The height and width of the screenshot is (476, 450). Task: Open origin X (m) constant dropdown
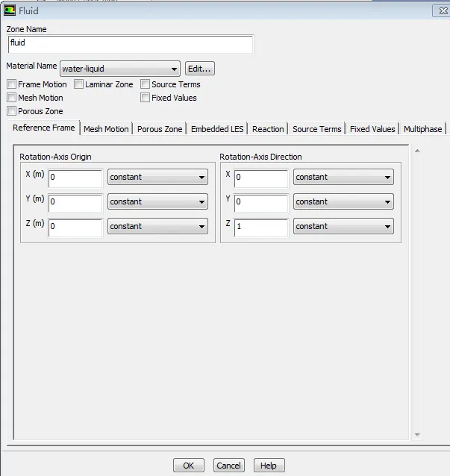(x=157, y=177)
